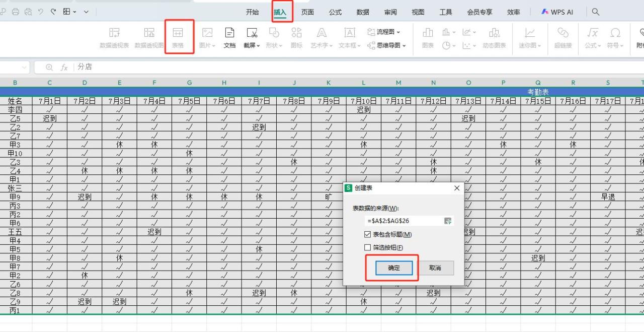Insert a line chart from ribbon
Image resolution: width=644 pixels, height=332 pixels.
pos(469,32)
